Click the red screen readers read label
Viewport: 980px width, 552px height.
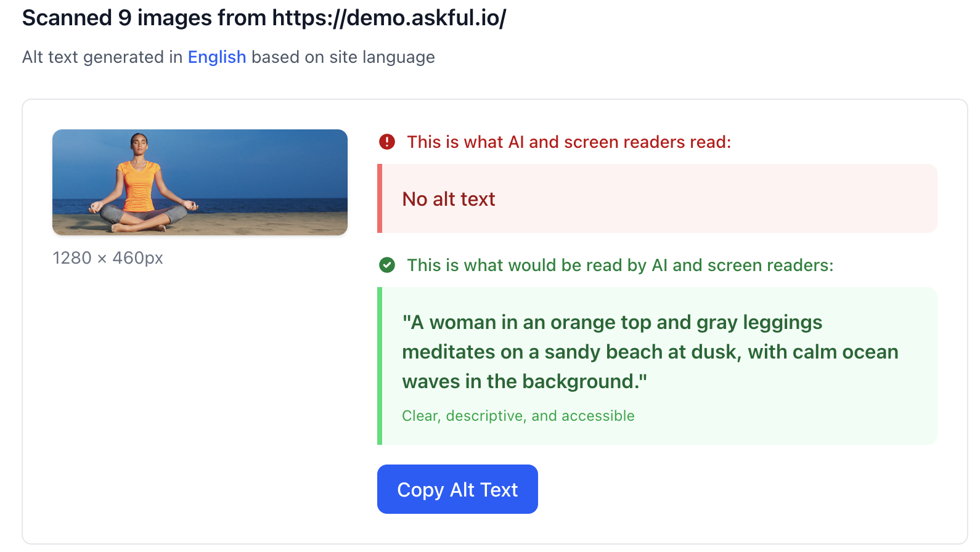pos(569,142)
